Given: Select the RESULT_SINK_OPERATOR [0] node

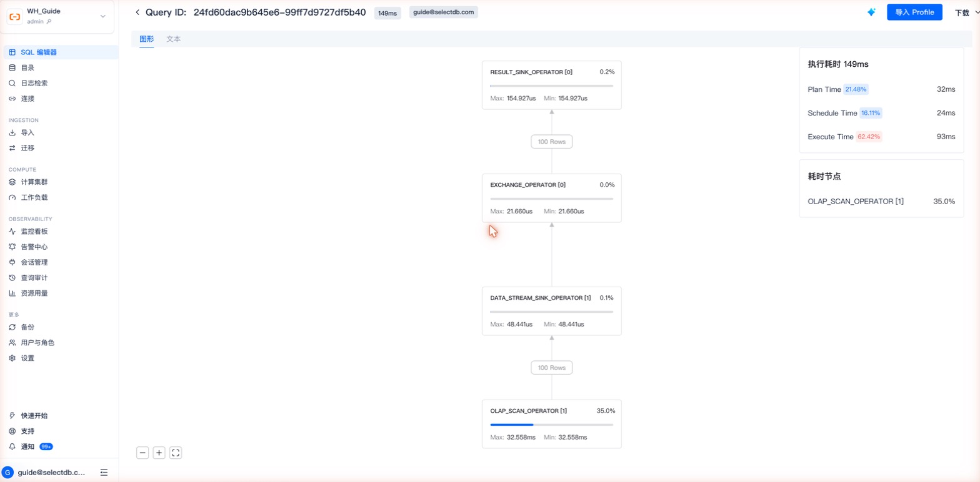Looking at the screenshot, I should (x=552, y=85).
